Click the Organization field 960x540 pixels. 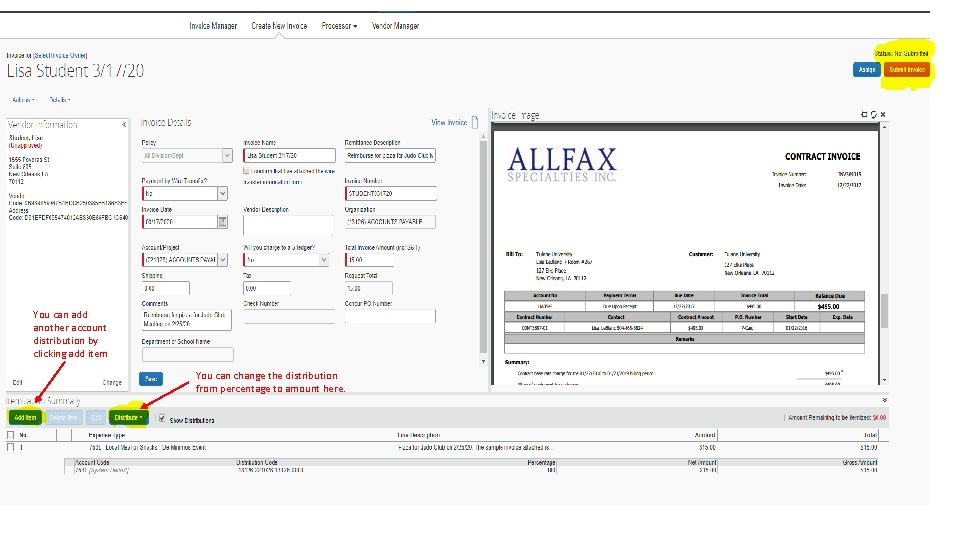pos(390,222)
